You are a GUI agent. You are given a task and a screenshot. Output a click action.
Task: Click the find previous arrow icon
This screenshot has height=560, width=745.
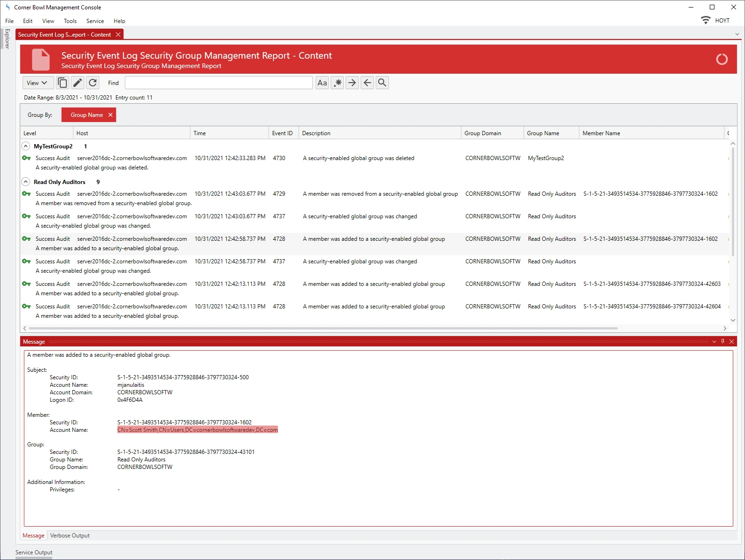pos(367,83)
